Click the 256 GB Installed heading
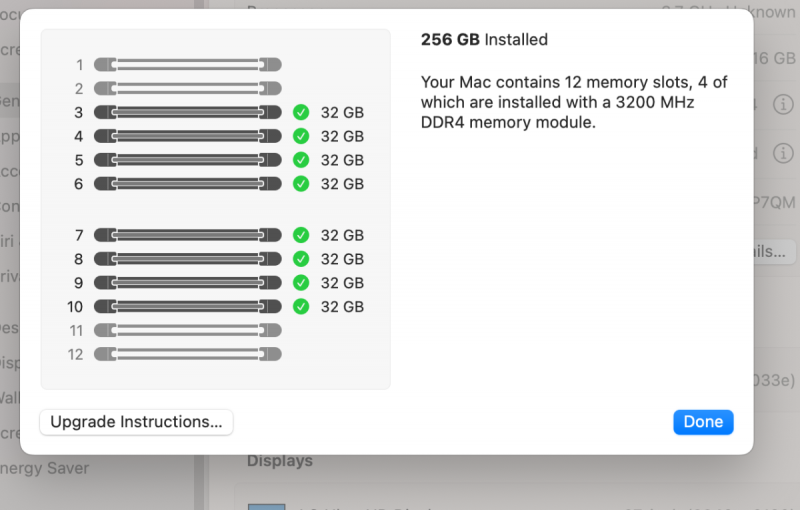This screenshot has width=800, height=510. (x=484, y=40)
